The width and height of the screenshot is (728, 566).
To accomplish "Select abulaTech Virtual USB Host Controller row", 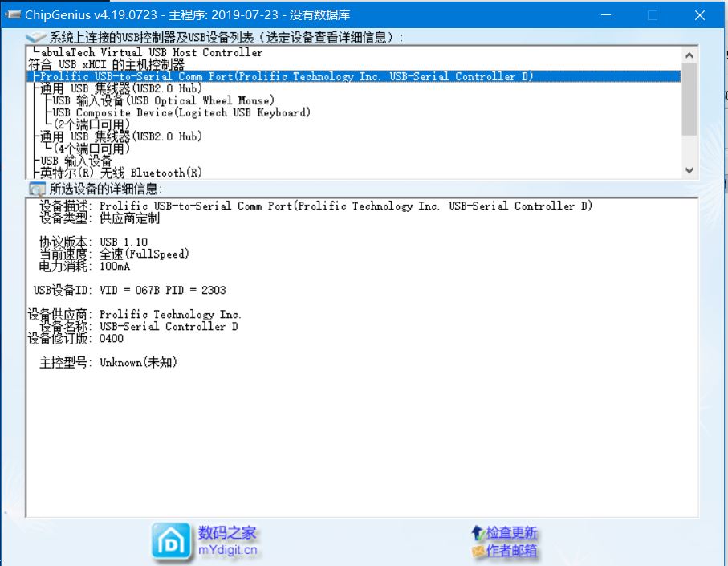I will 355,52.
